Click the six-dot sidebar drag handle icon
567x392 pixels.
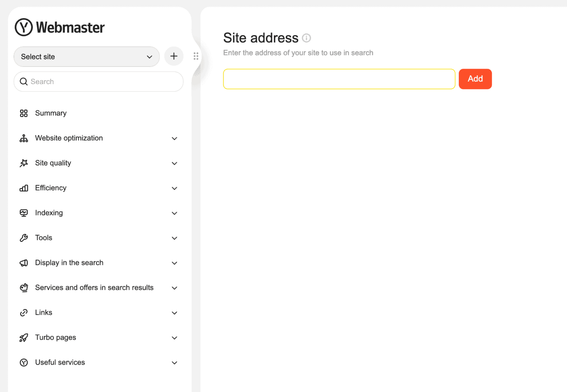tap(196, 56)
